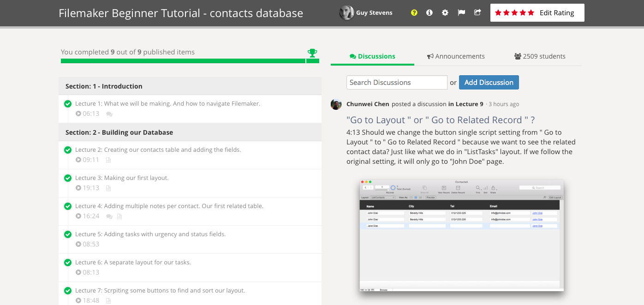Open the document icon under Lecture 7
This screenshot has height=305, width=644.
coord(109,301)
